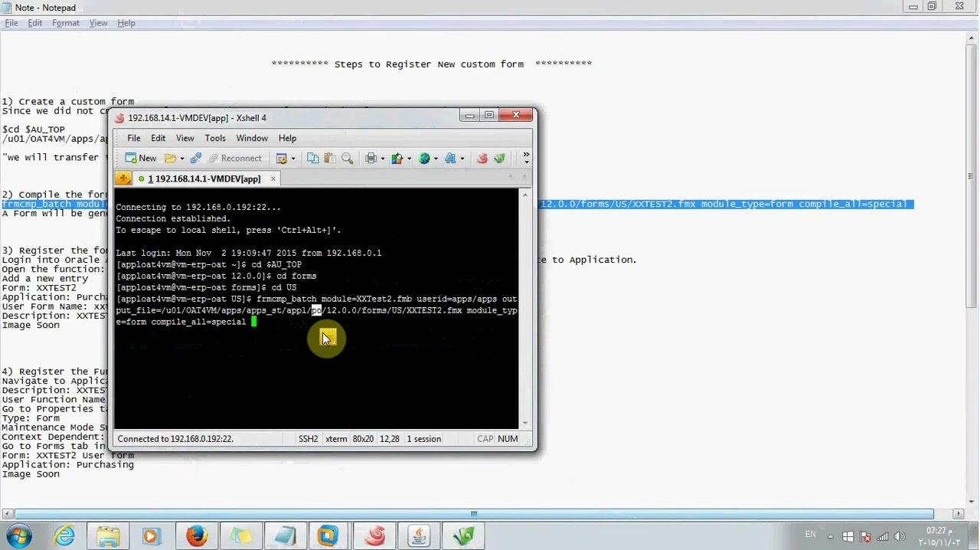This screenshot has width=980, height=550.
Task: Click the Copy icon in Xshell toolbar
Action: [312, 159]
